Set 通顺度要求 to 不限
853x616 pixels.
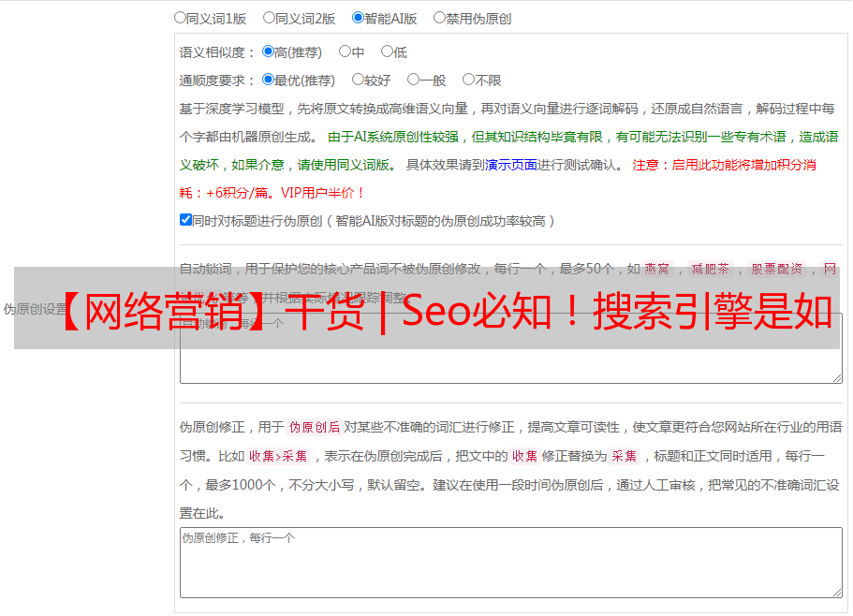point(468,80)
